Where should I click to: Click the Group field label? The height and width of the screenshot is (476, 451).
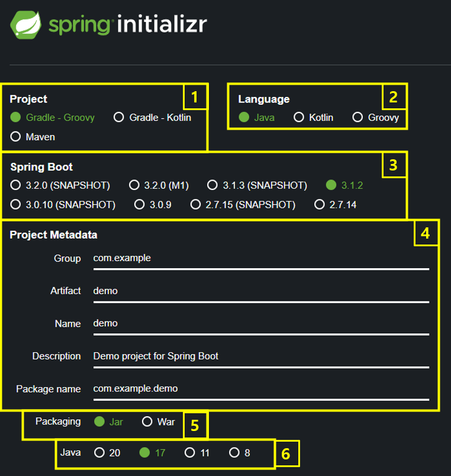pyautogui.click(x=67, y=259)
